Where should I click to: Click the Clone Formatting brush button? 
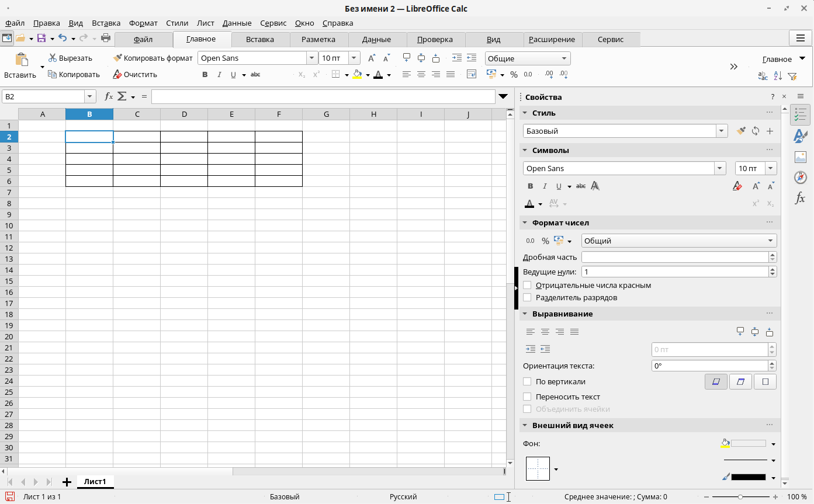click(x=152, y=58)
